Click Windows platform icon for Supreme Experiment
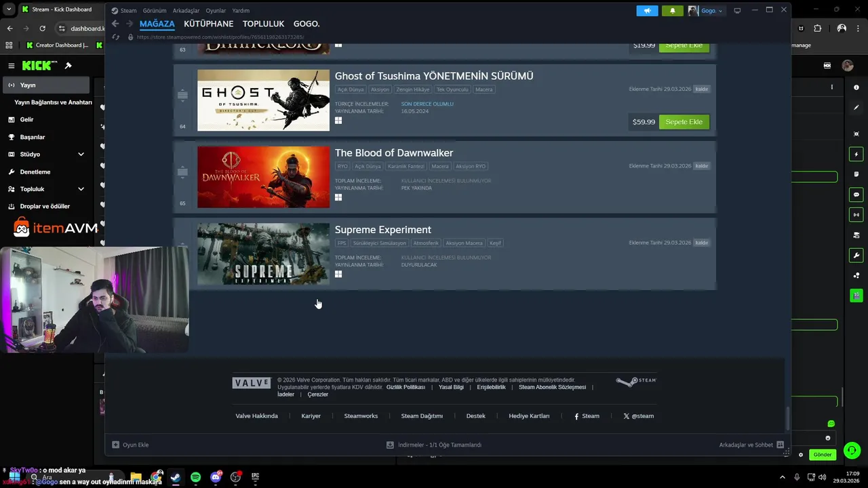 click(338, 274)
